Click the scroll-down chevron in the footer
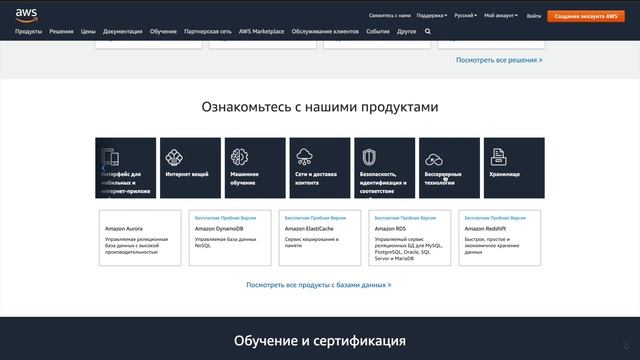640x360 pixels. point(627,344)
